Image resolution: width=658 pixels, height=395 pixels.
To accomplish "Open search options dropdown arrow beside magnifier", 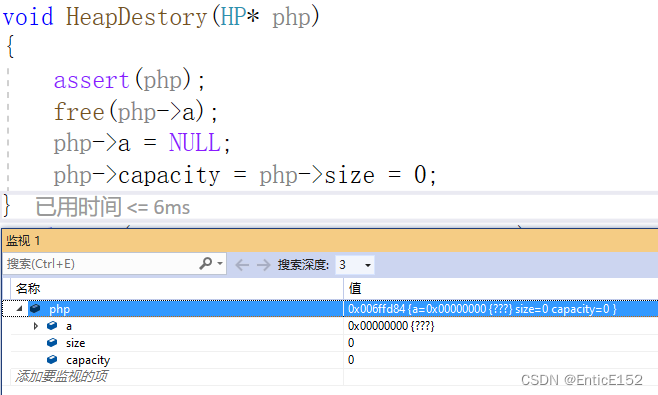I will pyautogui.click(x=220, y=264).
